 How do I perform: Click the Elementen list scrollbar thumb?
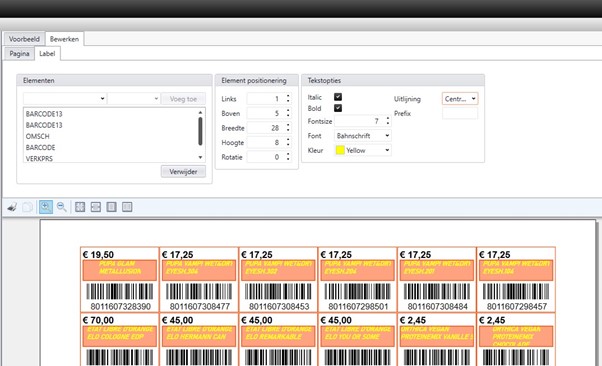[200, 131]
